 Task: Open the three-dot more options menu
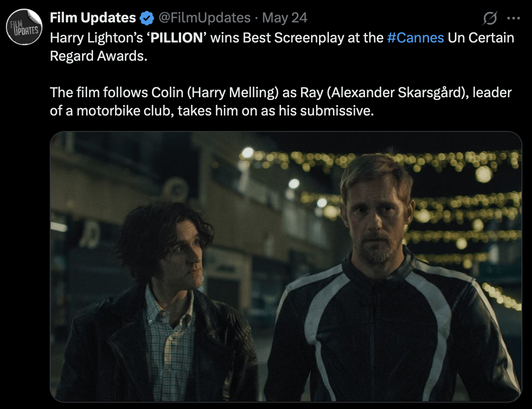[513, 18]
